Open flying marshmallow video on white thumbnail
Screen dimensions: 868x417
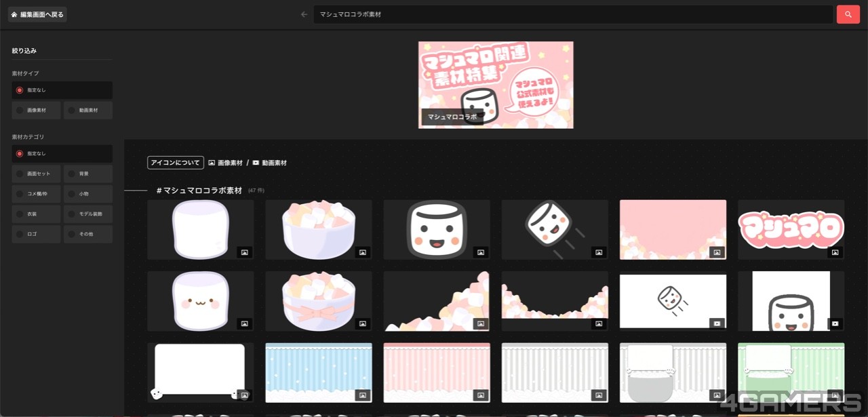coord(673,301)
